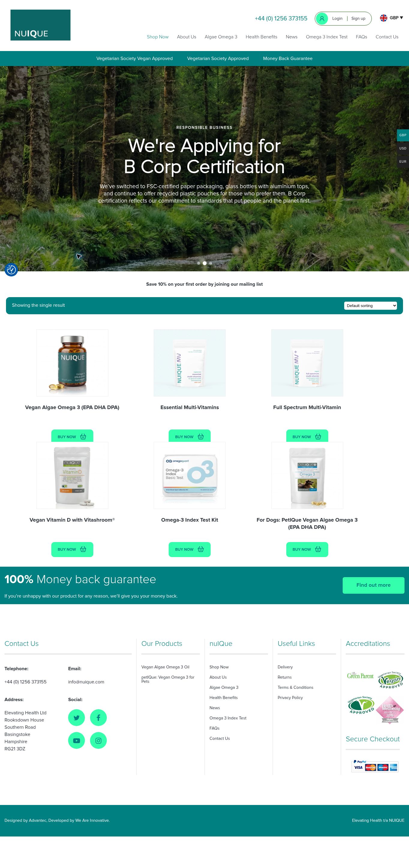Click footer Privacy Policy link
Image resolution: width=409 pixels, height=868 pixels.
[x=290, y=698]
